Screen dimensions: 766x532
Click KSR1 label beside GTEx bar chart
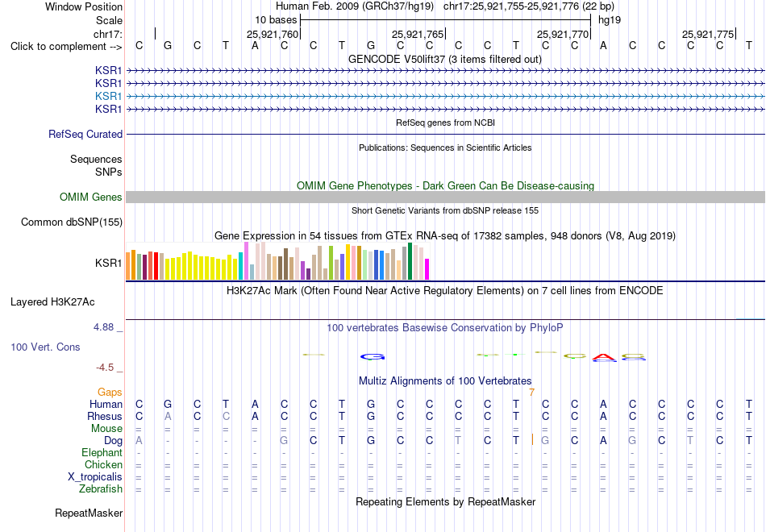(x=109, y=264)
